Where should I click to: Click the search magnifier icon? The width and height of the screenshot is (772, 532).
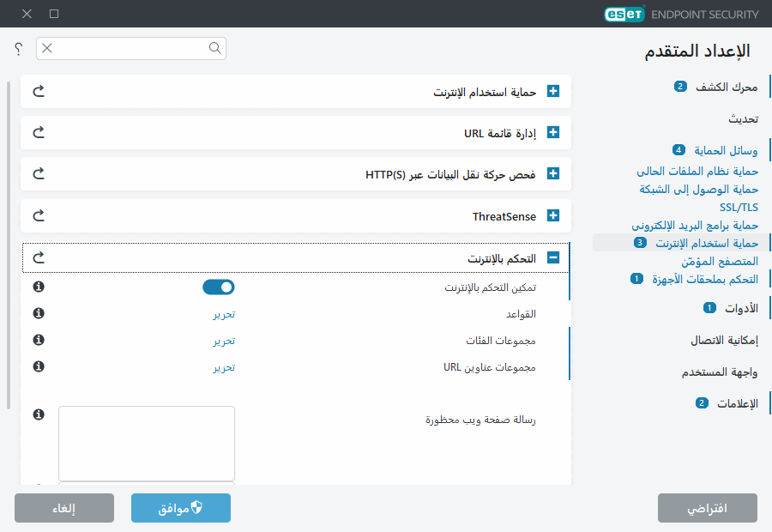(214, 49)
